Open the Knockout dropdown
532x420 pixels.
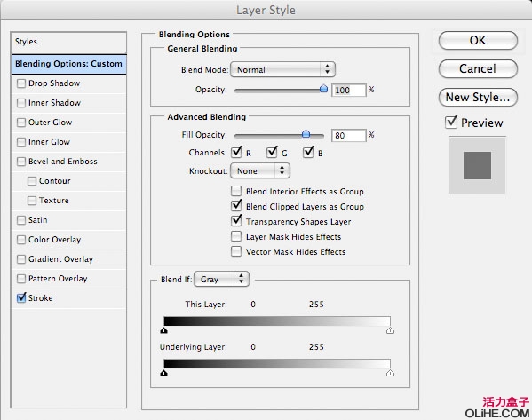tap(260, 170)
